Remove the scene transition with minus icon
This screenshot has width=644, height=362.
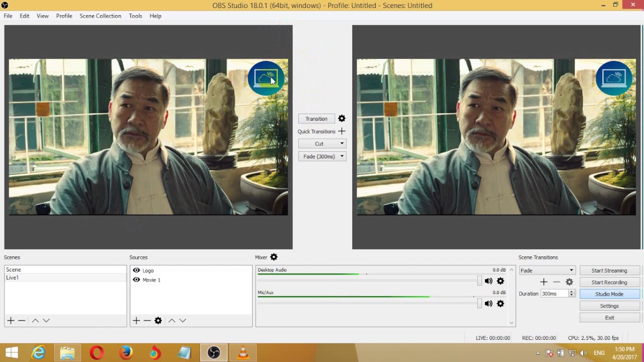pos(556,282)
